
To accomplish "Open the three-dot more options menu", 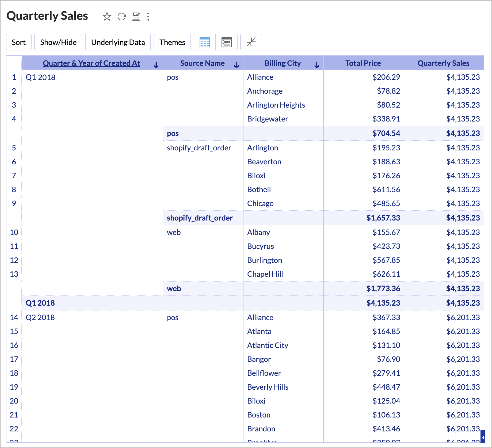I will (148, 17).
